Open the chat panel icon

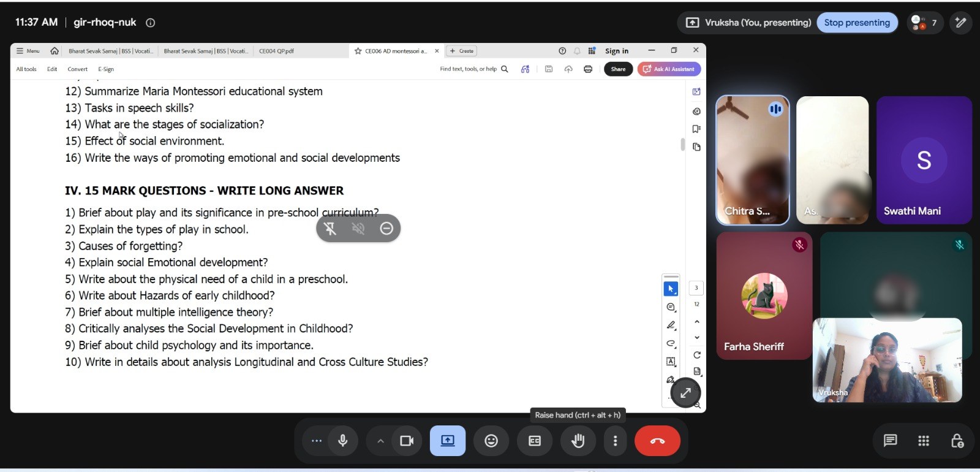click(890, 441)
